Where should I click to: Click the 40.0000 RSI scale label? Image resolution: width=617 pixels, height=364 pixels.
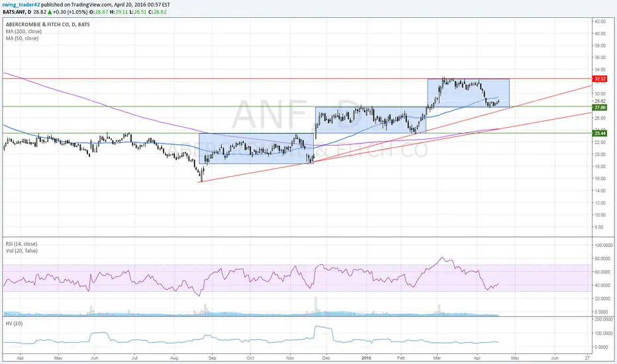click(604, 285)
